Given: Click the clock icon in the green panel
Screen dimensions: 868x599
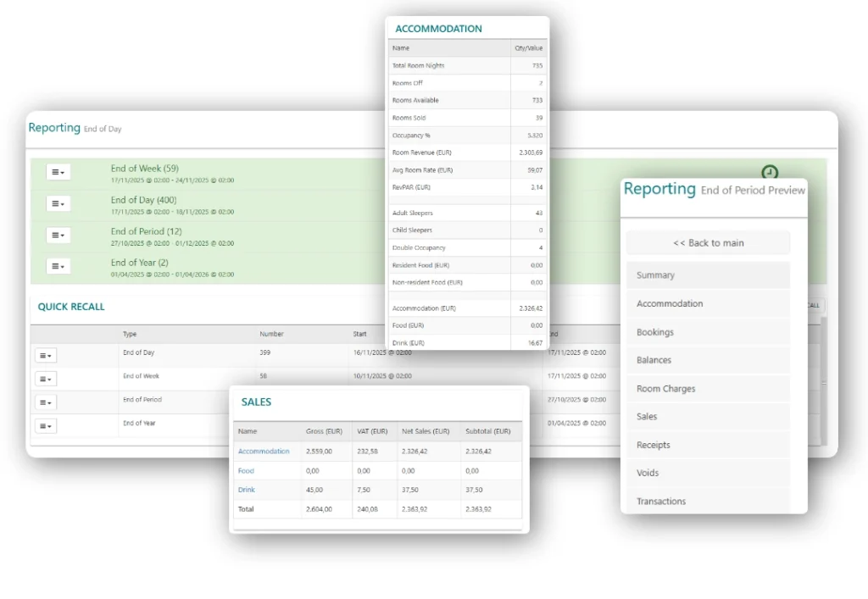Looking at the screenshot, I should coord(769,172).
